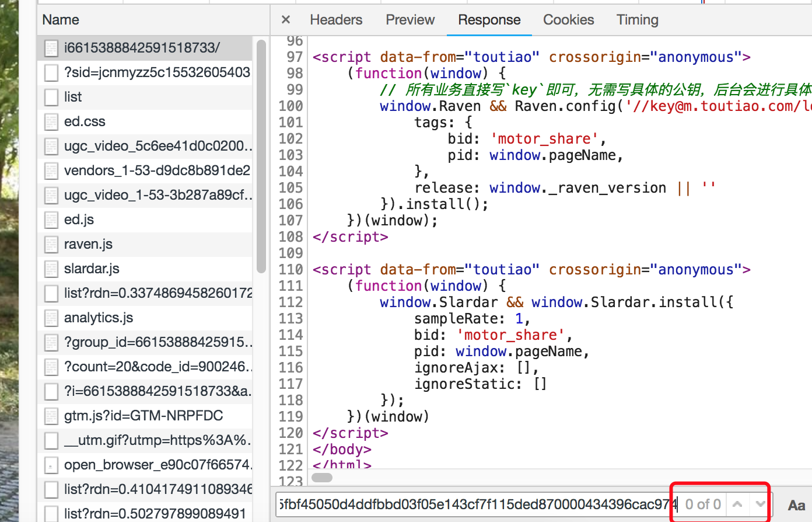Screen dimensions: 812x522
Task: Select the ugc_video_1-53-3b287a89cf request
Action: (145, 195)
